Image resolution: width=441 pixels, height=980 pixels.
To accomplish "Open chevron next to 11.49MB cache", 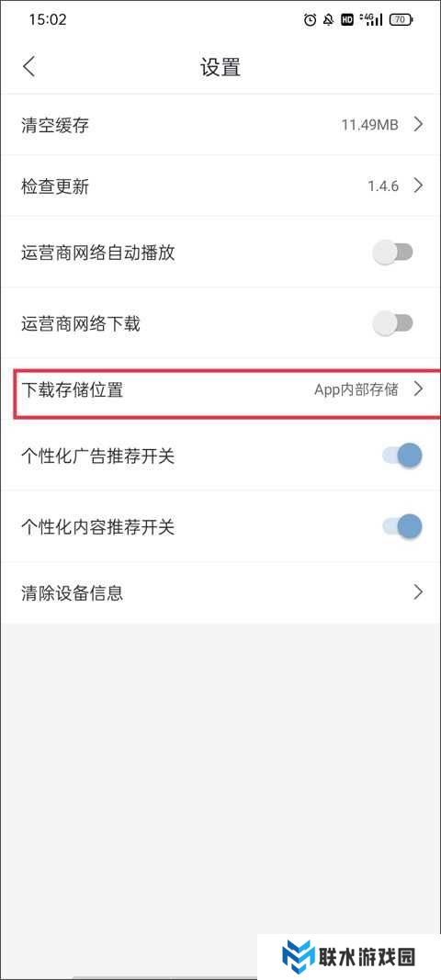I will coord(418,124).
